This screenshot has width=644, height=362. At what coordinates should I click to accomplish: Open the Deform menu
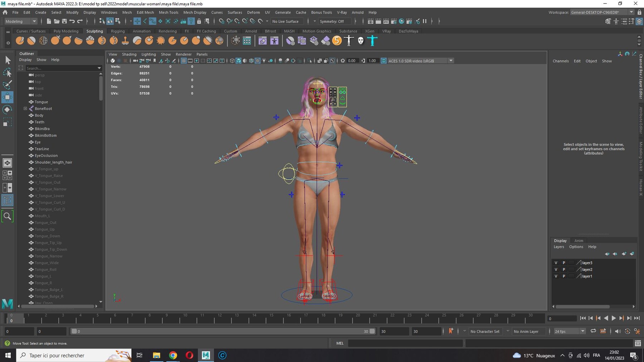[253, 13]
